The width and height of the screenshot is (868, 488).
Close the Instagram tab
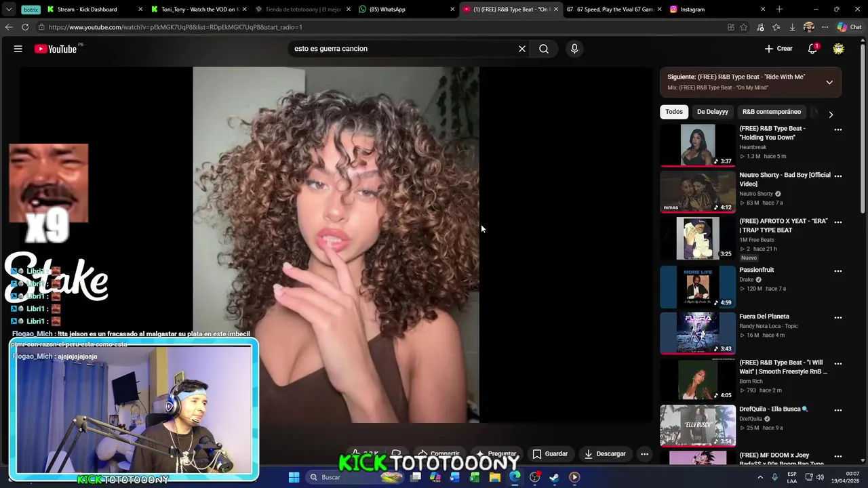763,9
